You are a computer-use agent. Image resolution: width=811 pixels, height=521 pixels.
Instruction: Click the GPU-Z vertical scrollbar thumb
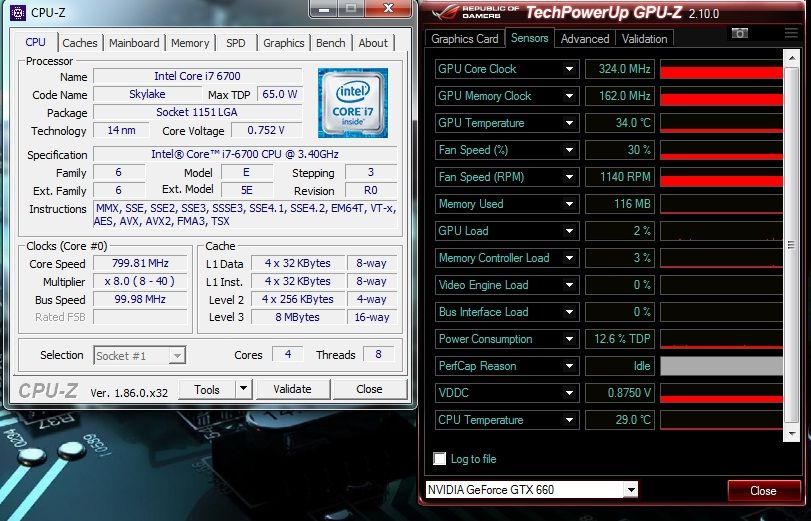tap(791, 245)
